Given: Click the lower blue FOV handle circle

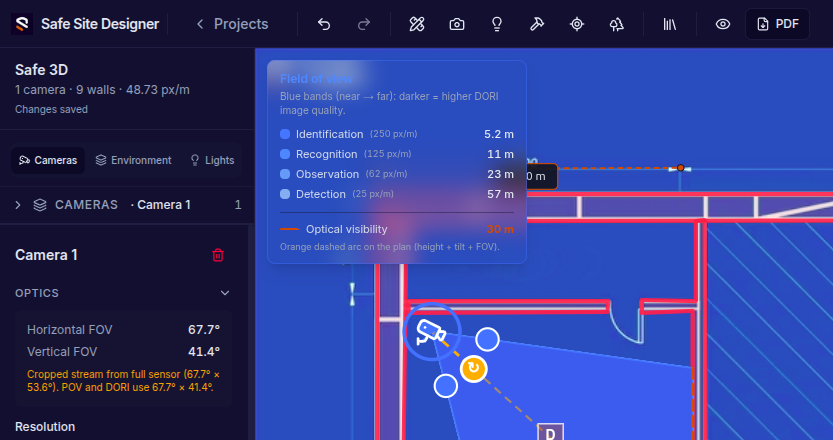Looking at the screenshot, I should click(446, 386).
